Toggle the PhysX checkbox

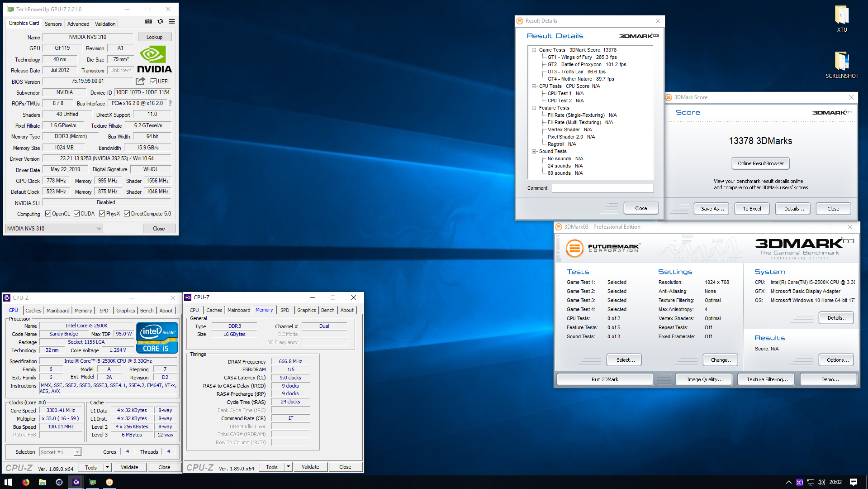[102, 214]
